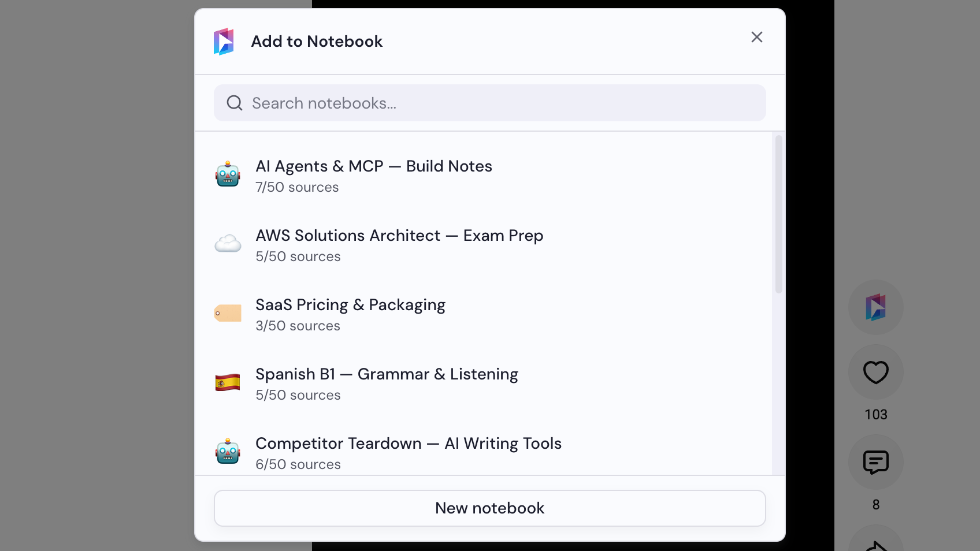Click the 7/50 sources label
Screen dimensions: 980x551
pos(297,187)
